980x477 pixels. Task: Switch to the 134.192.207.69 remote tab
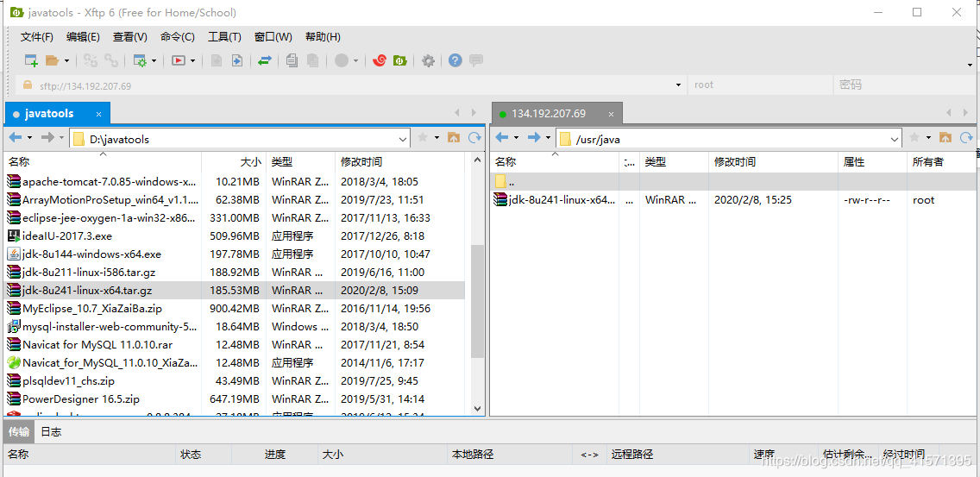coord(548,114)
